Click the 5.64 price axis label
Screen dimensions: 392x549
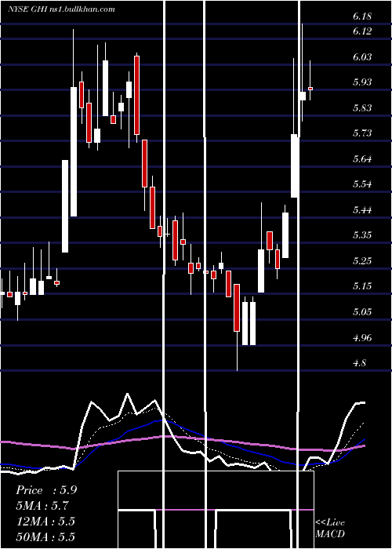point(362,159)
